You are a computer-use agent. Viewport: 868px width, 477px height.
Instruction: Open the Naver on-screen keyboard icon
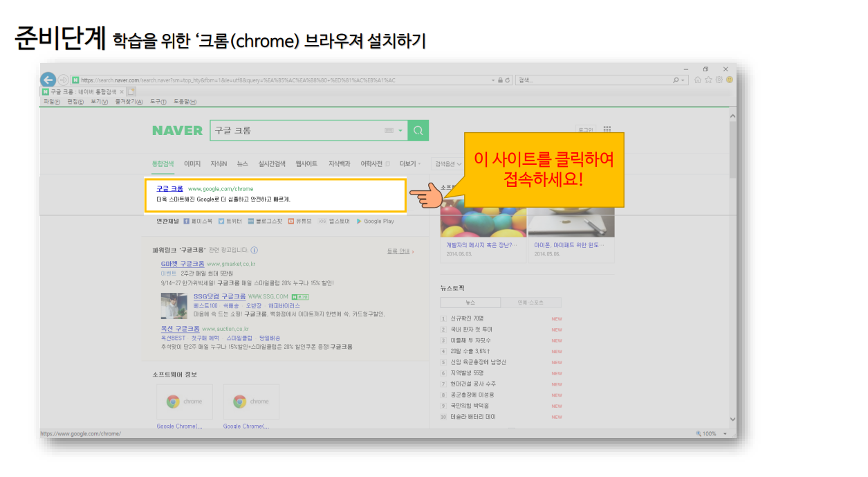pos(389,130)
